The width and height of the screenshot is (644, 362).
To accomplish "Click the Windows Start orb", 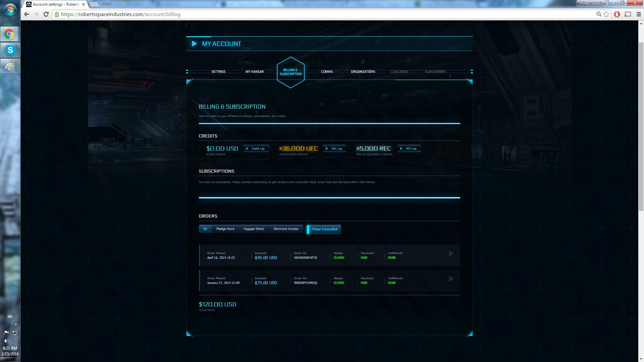I will click(x=10, y=9).
